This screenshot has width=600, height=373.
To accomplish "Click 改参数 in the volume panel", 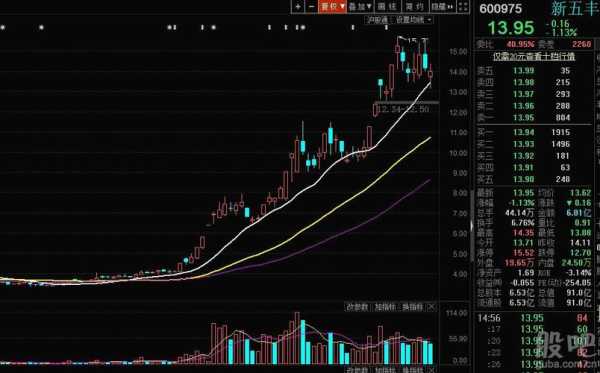I will coord(357,307).
